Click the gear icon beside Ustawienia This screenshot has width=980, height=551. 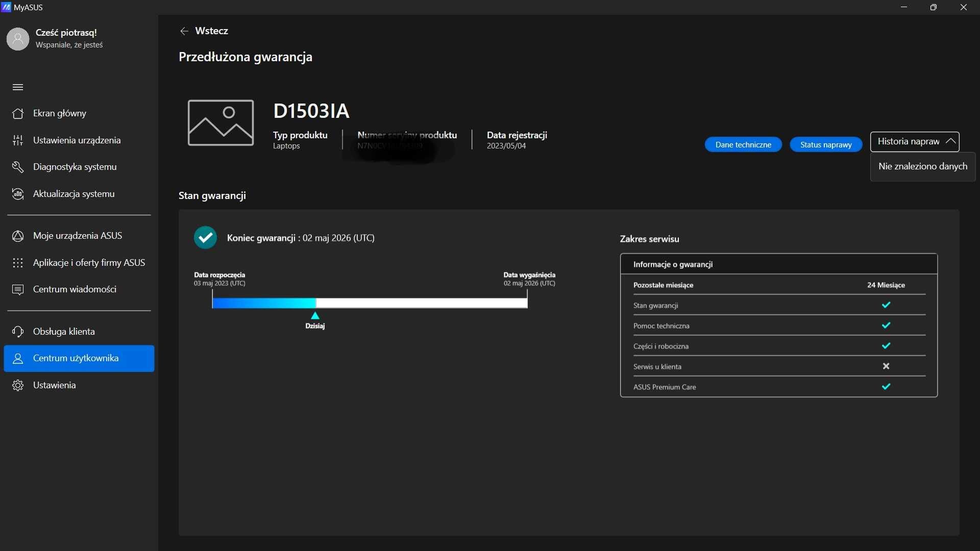click(18, 385)
